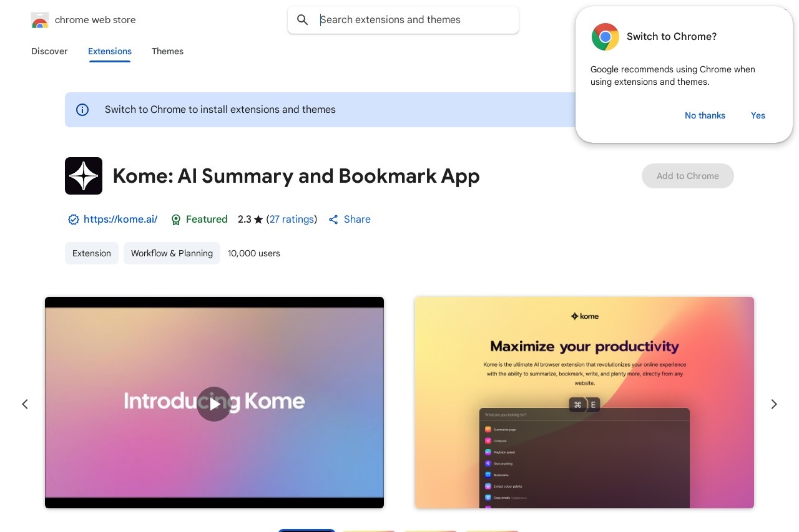Focus the Search extensions and themes field
This screenshot has width=799, height=532.
(403, 20)
